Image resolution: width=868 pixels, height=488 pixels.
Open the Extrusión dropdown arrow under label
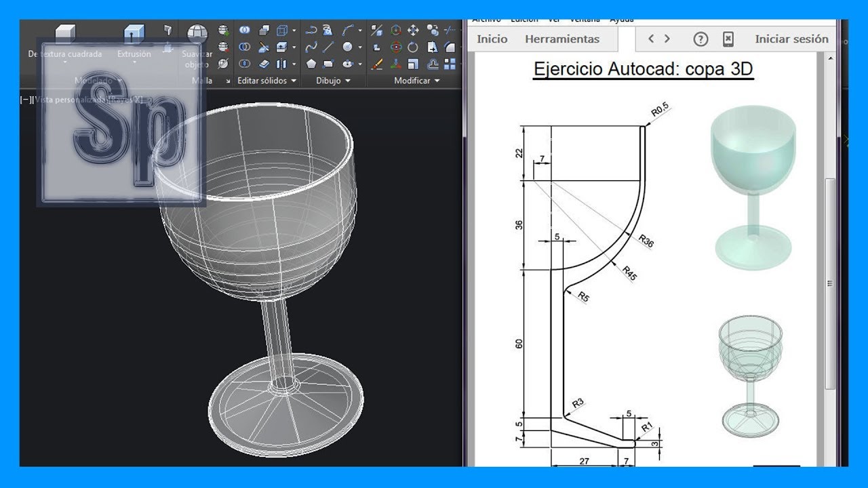coord(134,62)
